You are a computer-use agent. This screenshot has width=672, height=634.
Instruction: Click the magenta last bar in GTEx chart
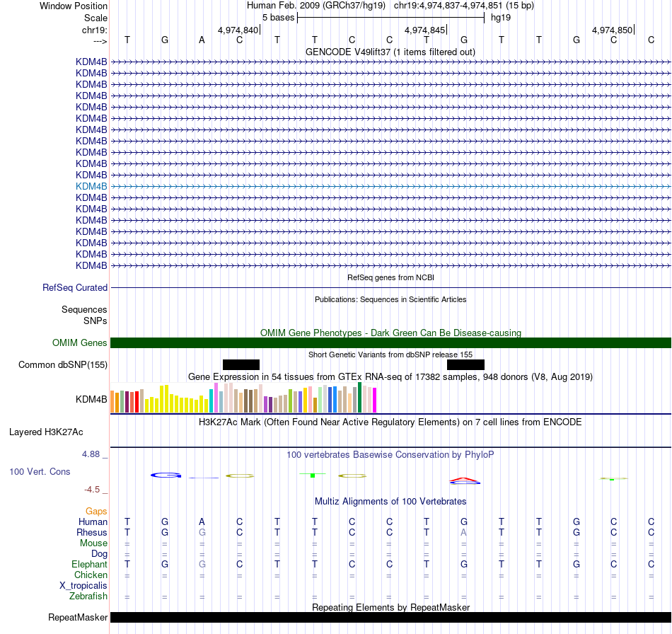pyautogui.click(x=375, y=400)
